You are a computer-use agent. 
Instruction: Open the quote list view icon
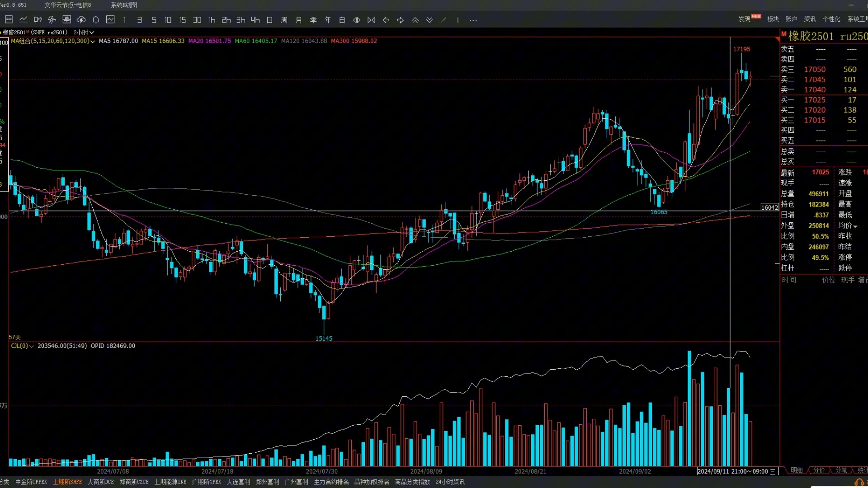coord(9,19)
